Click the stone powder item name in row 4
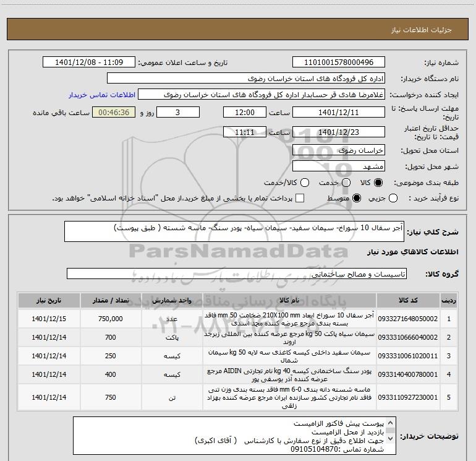 point(289,375)
